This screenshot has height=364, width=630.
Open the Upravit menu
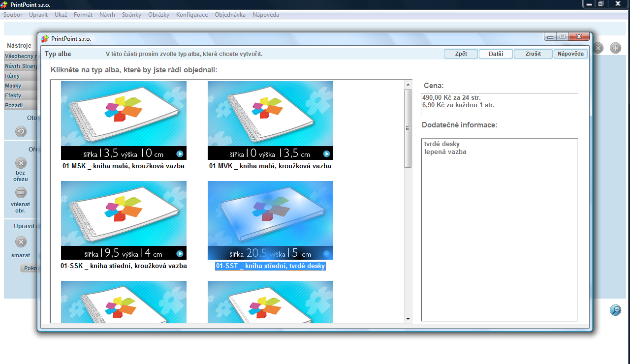coord(38,15)
